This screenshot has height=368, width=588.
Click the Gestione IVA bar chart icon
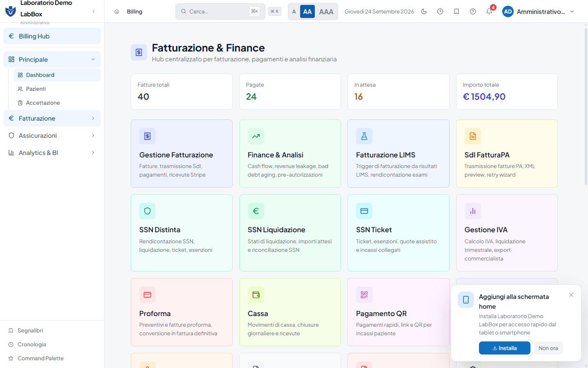[x=473, y=211]
